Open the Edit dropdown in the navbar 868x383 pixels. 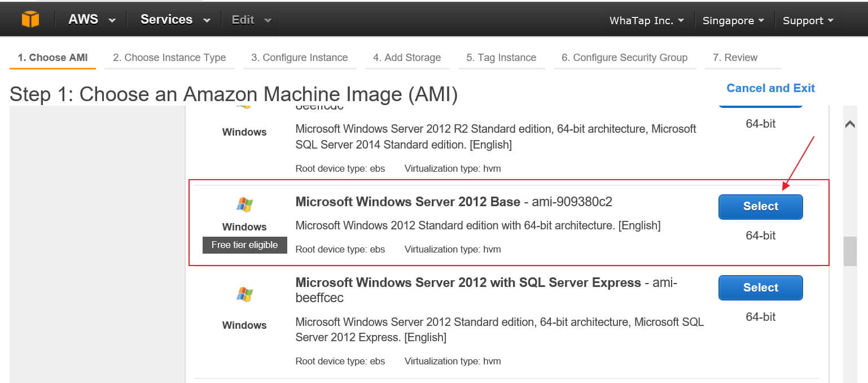[252, 20]
